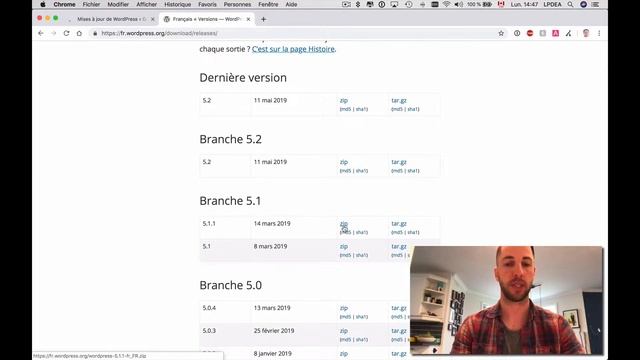Download tar.gz of 5.2 under Branche 5.2
The width and height of the screenshot is (640, 360).
(x=399, y=162)
